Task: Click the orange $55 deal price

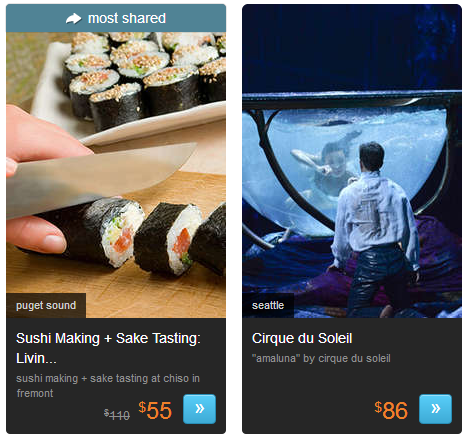Action: tap(155, 410)
